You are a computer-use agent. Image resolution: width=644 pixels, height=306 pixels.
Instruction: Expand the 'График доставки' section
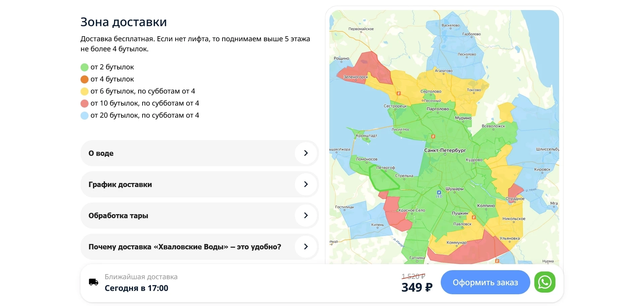click(199, 184)
